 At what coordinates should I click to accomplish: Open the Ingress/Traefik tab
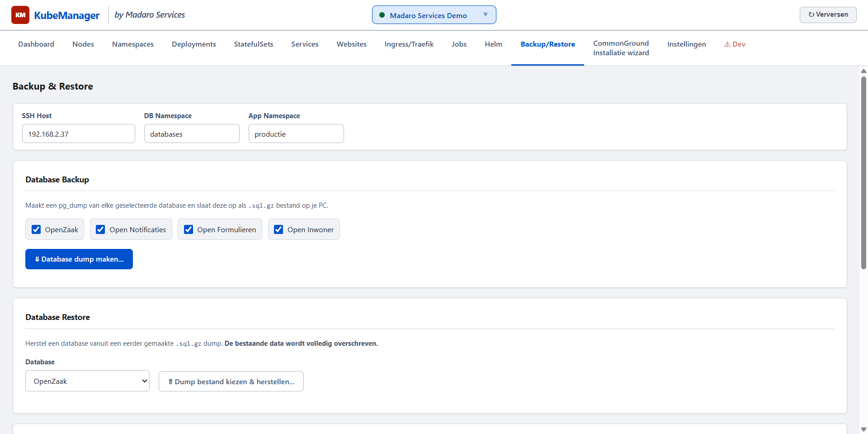[409, 44]
